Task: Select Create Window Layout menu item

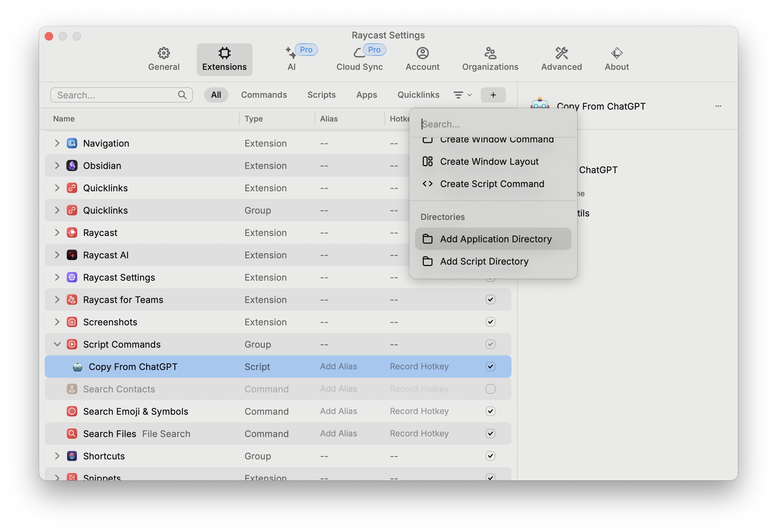Action: pos(493,162)
